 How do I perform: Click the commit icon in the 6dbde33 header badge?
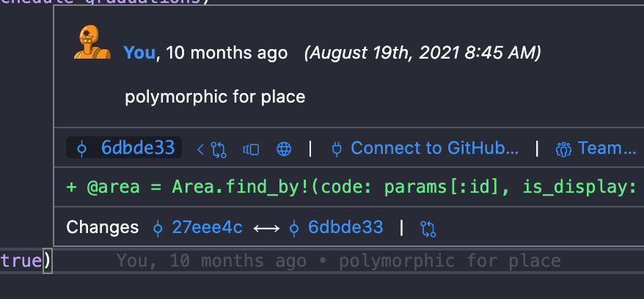(82, 149)
